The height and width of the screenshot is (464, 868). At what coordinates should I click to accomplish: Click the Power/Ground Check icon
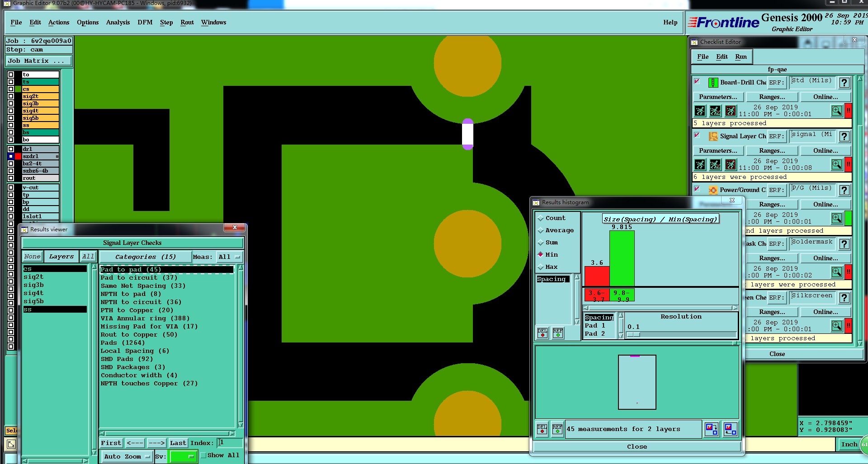(x=713, y=190)
